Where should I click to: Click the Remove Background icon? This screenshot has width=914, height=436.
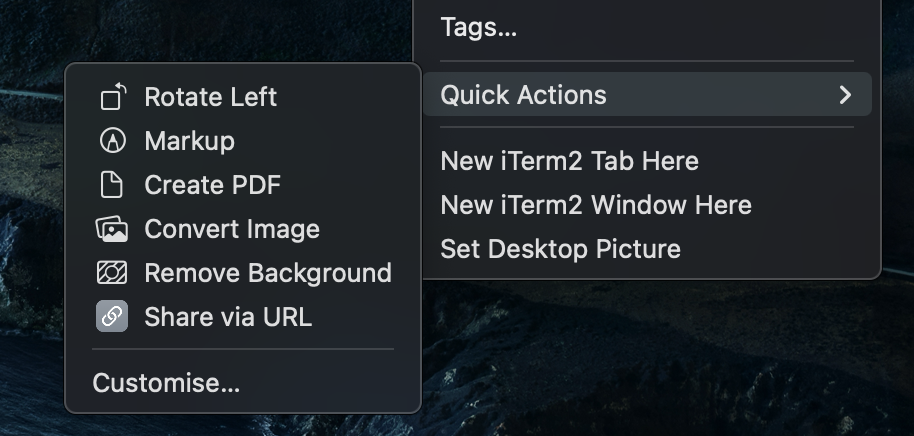point(112,273)
